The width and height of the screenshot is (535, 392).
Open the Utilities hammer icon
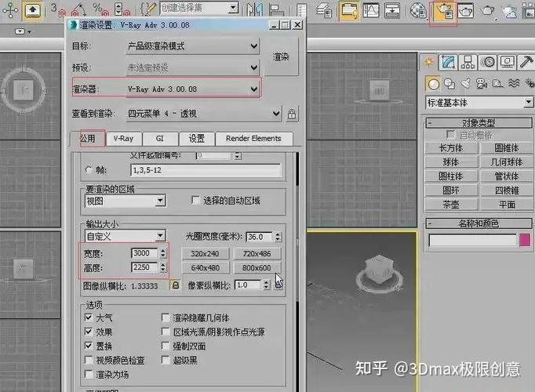pos(526,62)
